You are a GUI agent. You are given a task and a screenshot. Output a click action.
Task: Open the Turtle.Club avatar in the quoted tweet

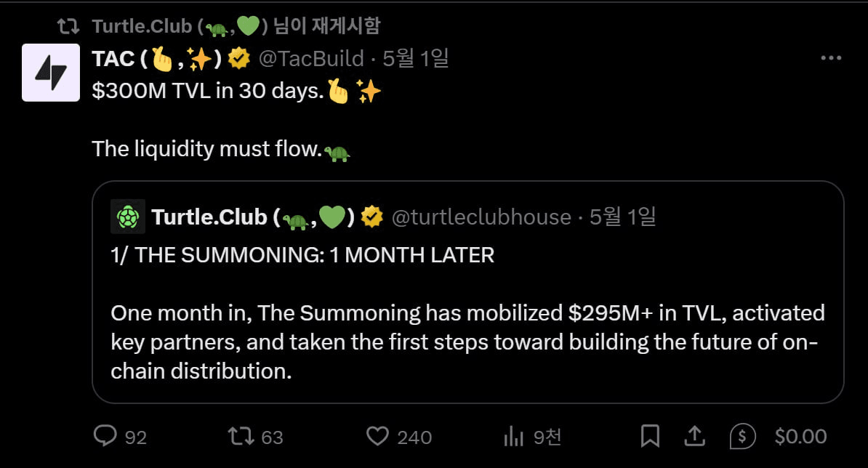128,217
